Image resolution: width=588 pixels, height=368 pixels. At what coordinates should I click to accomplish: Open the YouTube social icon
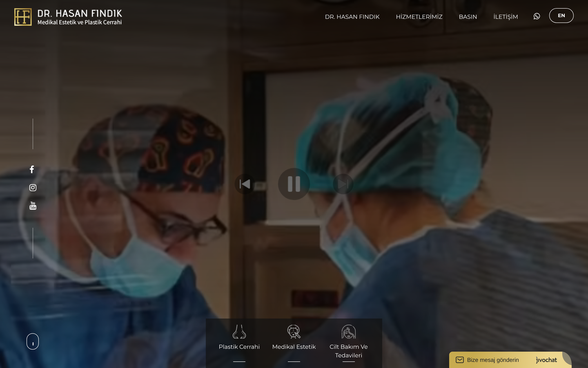click(x=33, y=206)
